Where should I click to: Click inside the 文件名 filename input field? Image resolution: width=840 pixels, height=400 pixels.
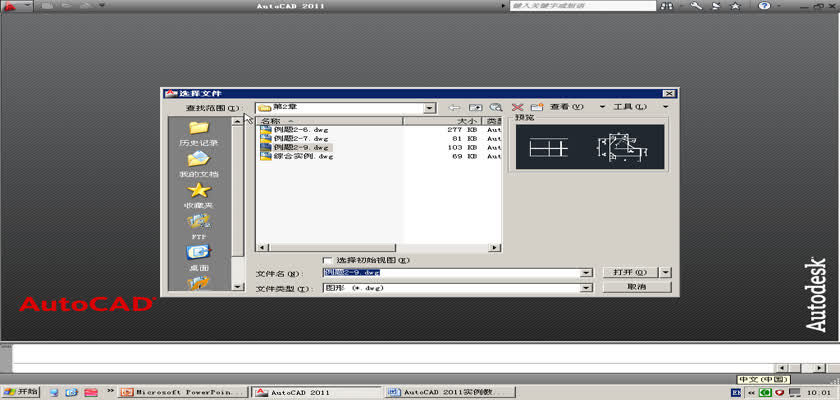[x=453, y=273]
